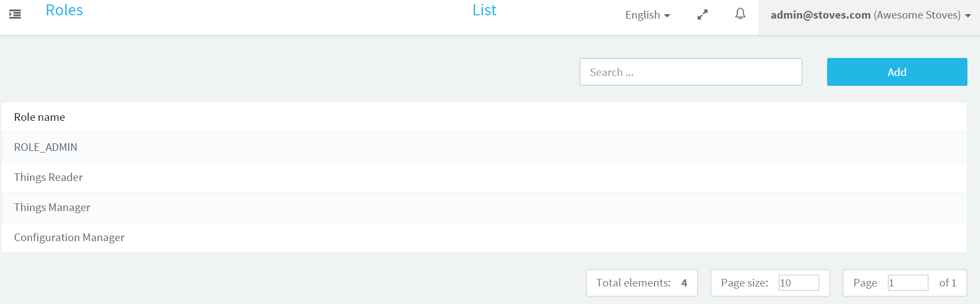
Task: Sort by the Role name column header
Action: [x=39, y=117]
